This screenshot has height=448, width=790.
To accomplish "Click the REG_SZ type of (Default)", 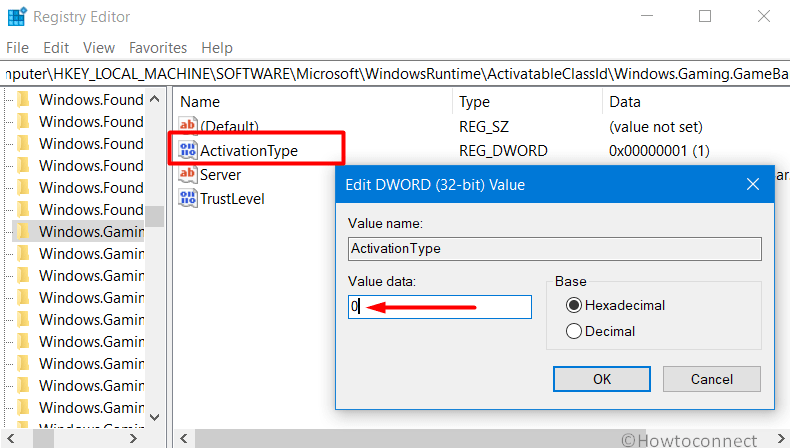I will point(484,126).
